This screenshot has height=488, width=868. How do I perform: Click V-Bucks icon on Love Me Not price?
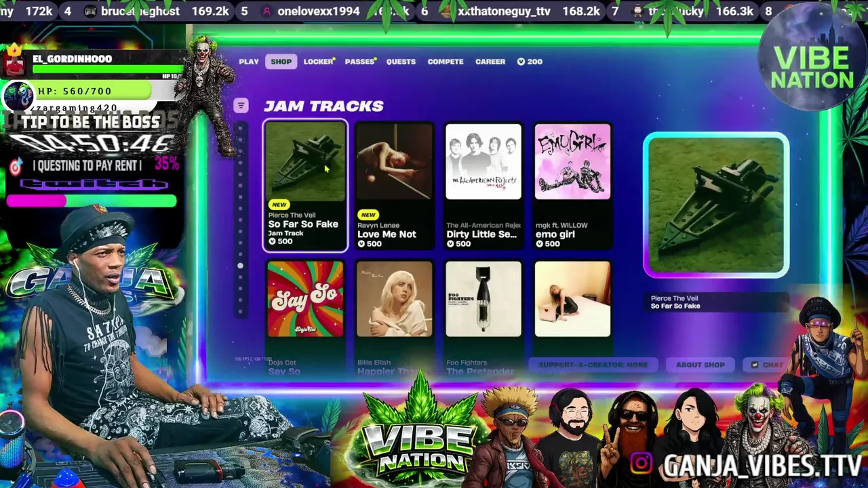[361, 244]
